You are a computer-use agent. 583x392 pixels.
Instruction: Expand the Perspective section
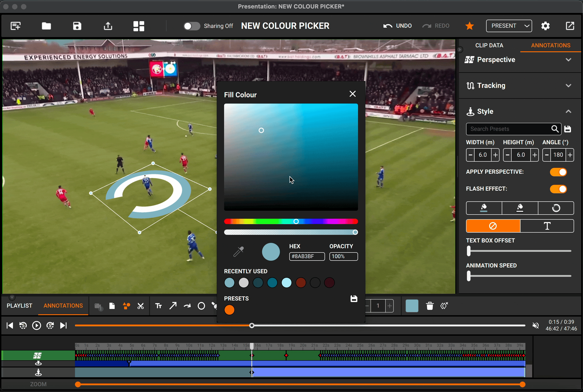click(x=568, y=60)
